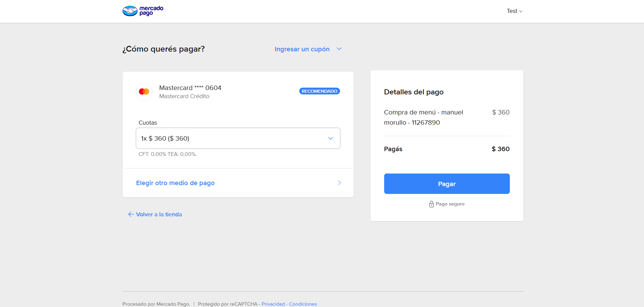
Task: Click the Detalles del pago heading
Action: (x=414, y=92)
